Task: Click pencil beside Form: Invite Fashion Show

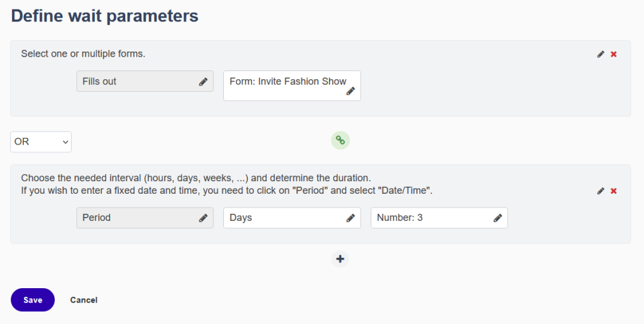Action: pos(350,91)
